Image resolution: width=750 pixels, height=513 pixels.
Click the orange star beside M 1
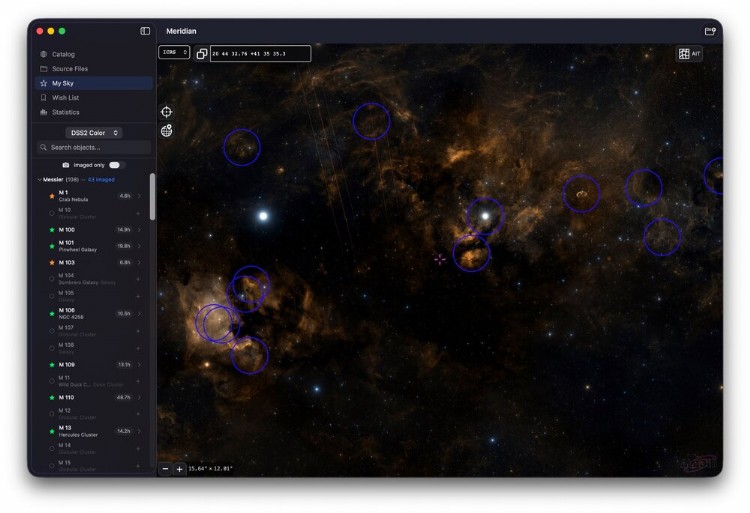(x=52, y=196)
